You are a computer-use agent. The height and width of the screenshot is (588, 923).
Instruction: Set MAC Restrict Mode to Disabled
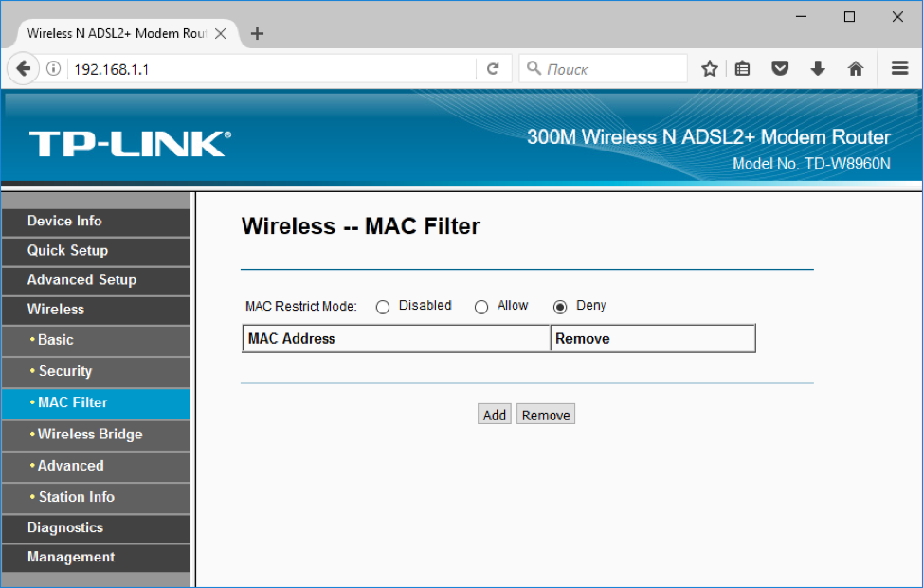(383, 307)
